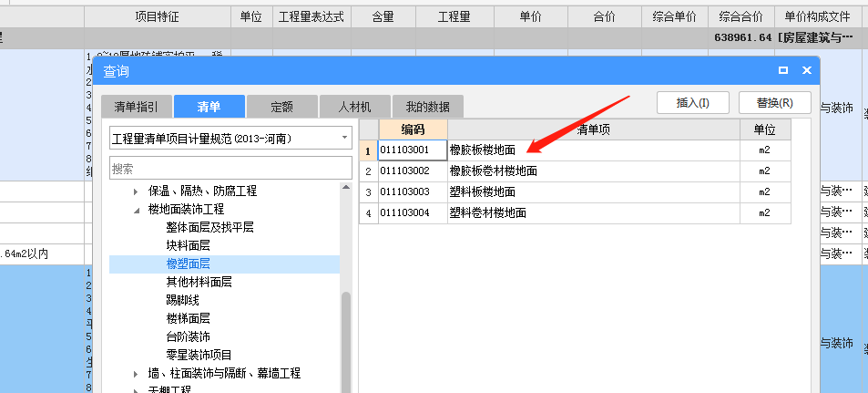The width and height of the screenshot is (868, 393).
Task: Select code cell 011103004
Action: pyautogui.click(x=413, y=213)
